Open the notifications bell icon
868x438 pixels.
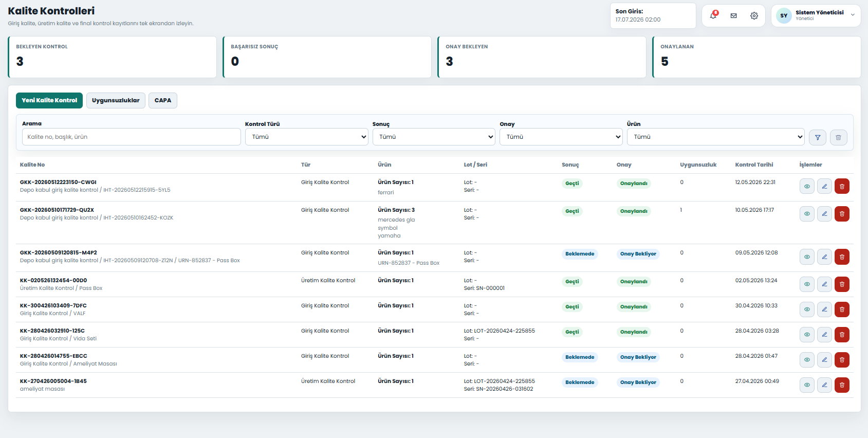pyautogui.click(x=713, y=15)
